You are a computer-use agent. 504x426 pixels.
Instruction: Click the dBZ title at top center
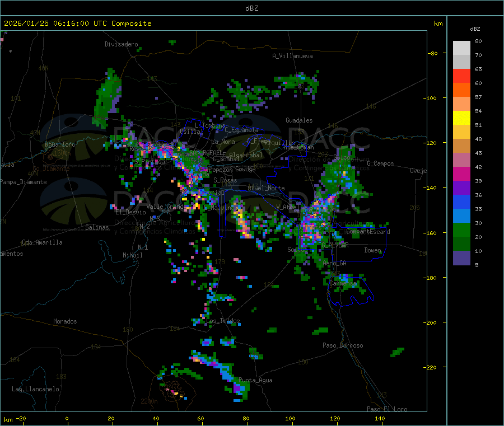point(251,8)
